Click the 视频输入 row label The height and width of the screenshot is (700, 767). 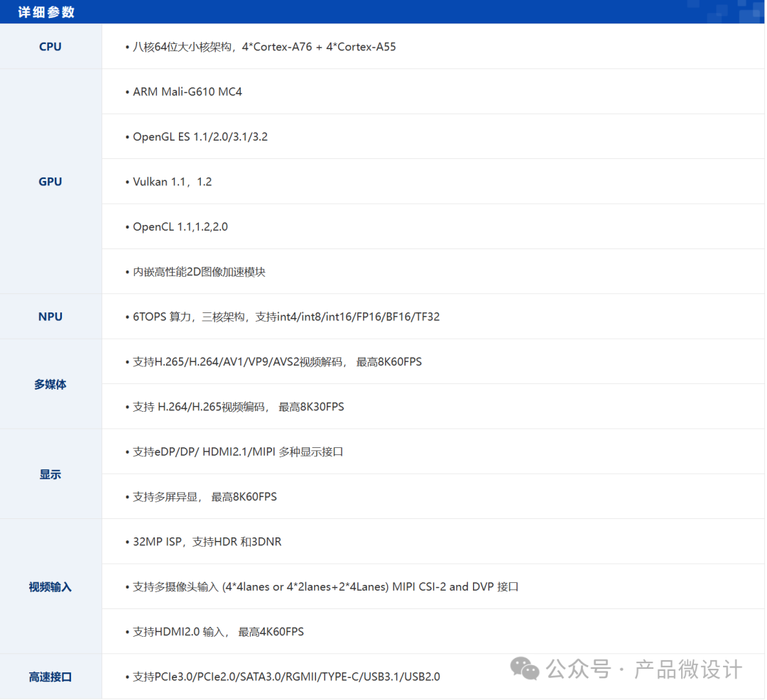click(x=50, y=587)
